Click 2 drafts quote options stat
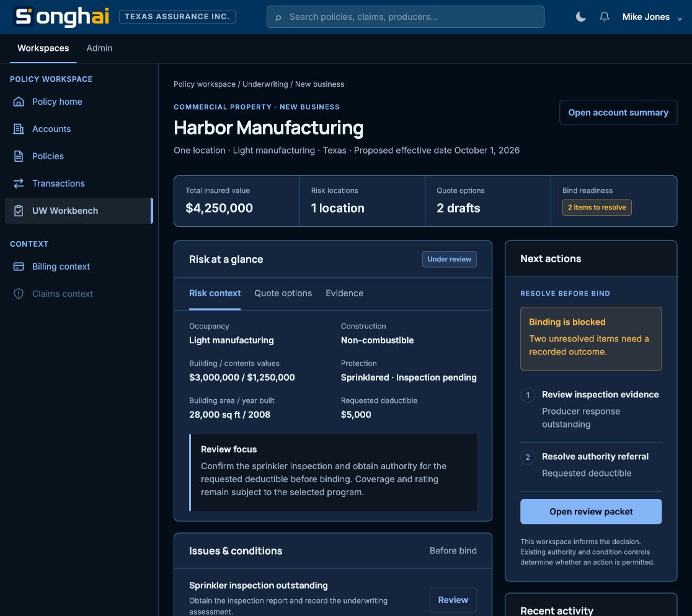The image size is (692, 616). pyautogui.click(x=458, y=208)
